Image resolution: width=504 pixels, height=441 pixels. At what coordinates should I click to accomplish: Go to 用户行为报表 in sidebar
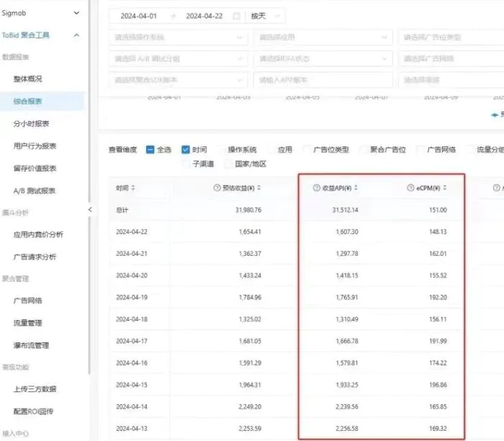point(35,146)
